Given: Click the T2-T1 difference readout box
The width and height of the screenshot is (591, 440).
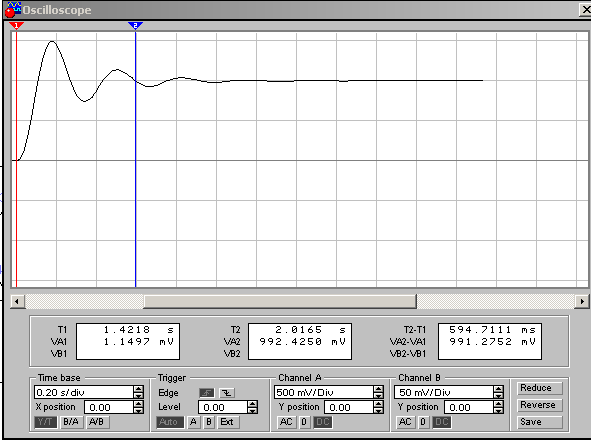Looking at the screenshot, I should (x=490, y=341).
